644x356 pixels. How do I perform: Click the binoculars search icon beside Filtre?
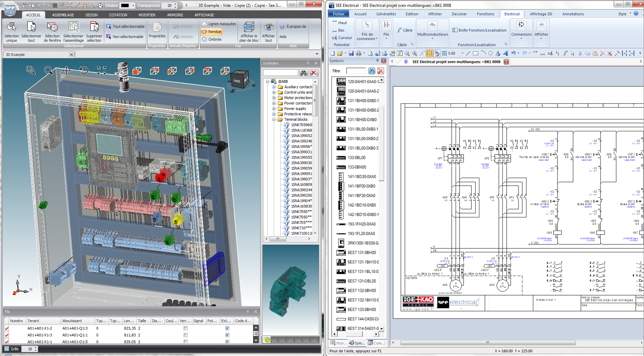371,71
